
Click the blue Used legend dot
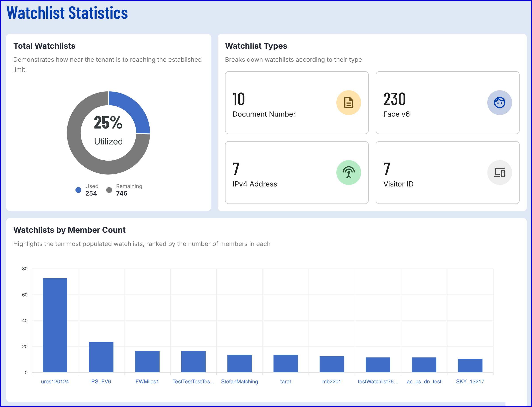pos(78,190)
